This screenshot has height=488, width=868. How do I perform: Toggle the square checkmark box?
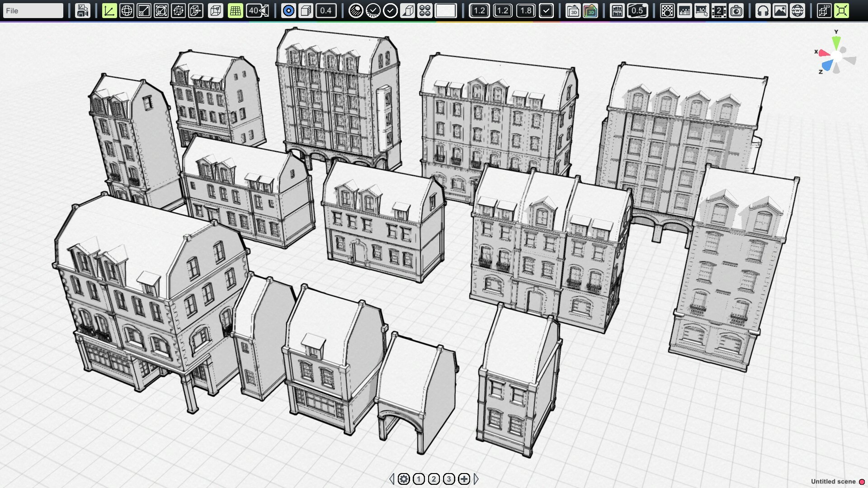tap(546, 10)
